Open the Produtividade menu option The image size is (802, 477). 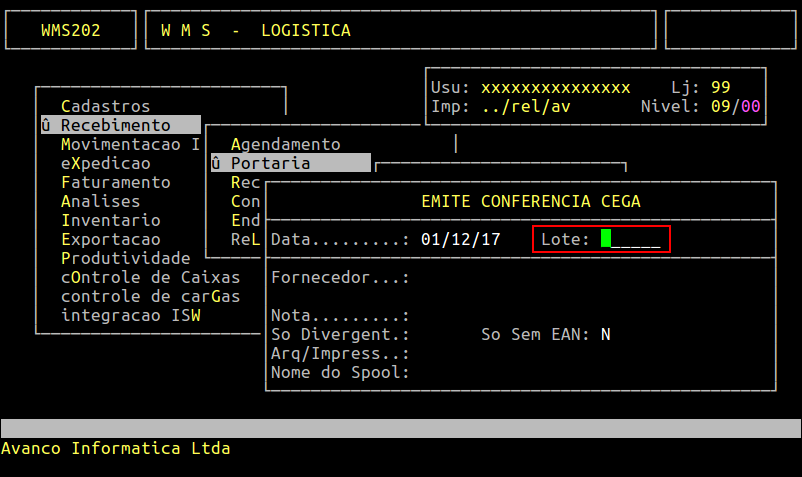point(125,259)
